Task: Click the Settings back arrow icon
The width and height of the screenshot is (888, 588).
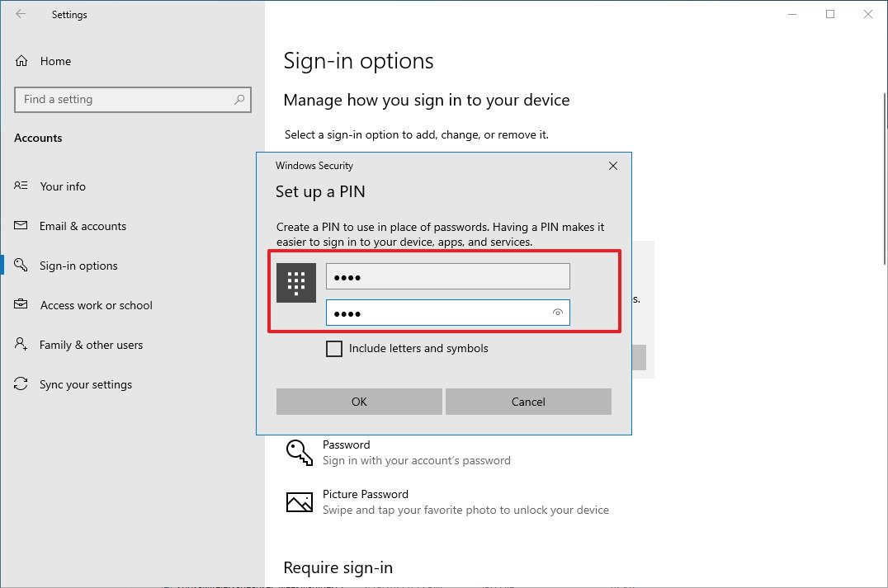Action: [x=21, y=14]
